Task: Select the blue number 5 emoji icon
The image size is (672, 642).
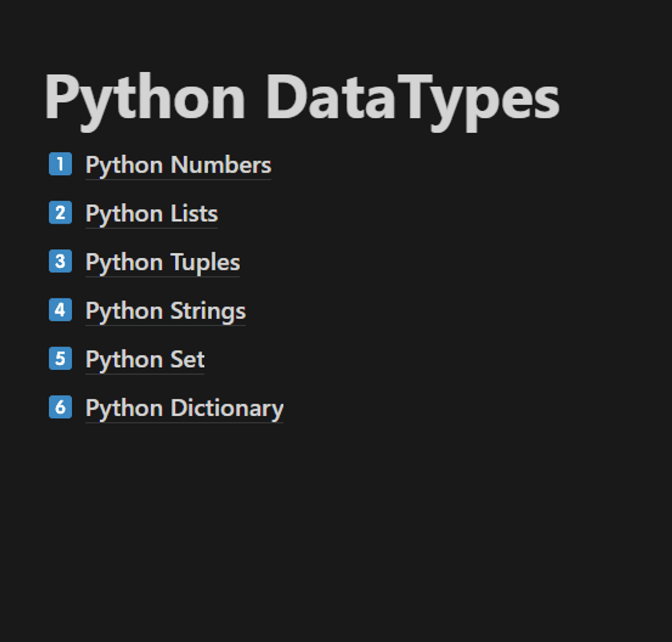Action: click(x=60, y=359)
